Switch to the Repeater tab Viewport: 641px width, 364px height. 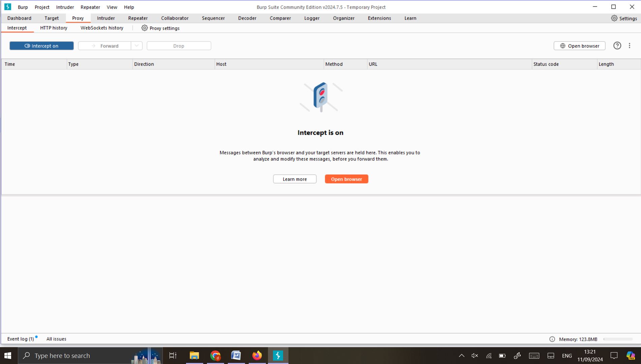click(138, 18)
